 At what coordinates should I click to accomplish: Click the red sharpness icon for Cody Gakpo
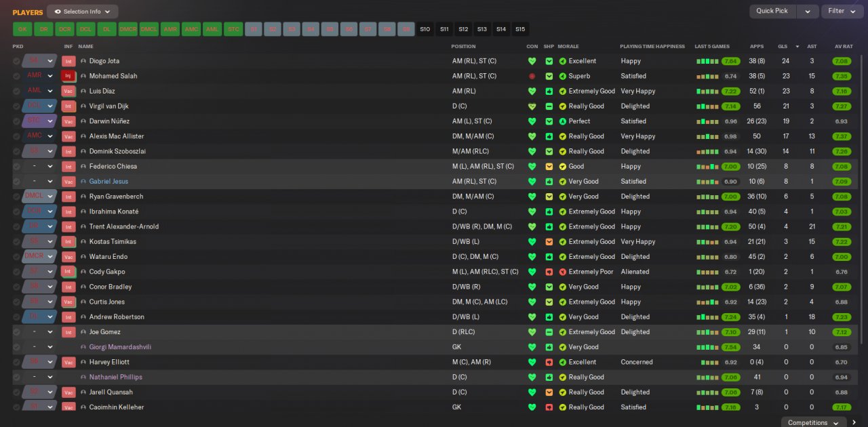[x=549, y=272]
